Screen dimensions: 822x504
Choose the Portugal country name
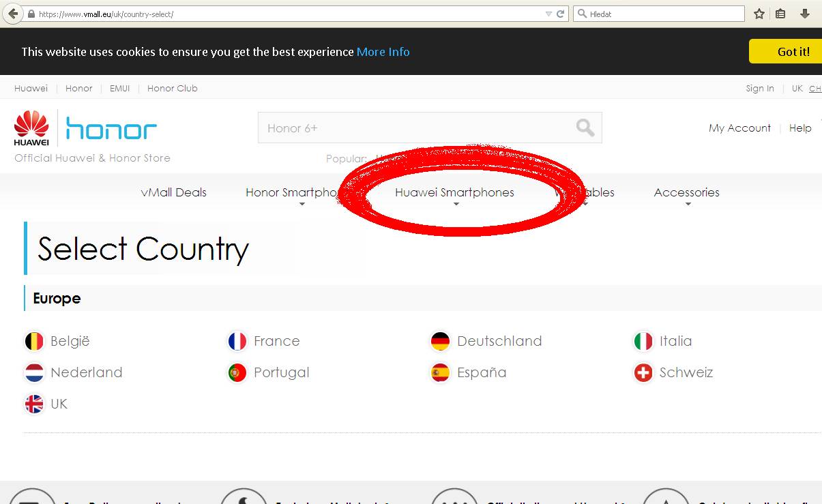282,373
